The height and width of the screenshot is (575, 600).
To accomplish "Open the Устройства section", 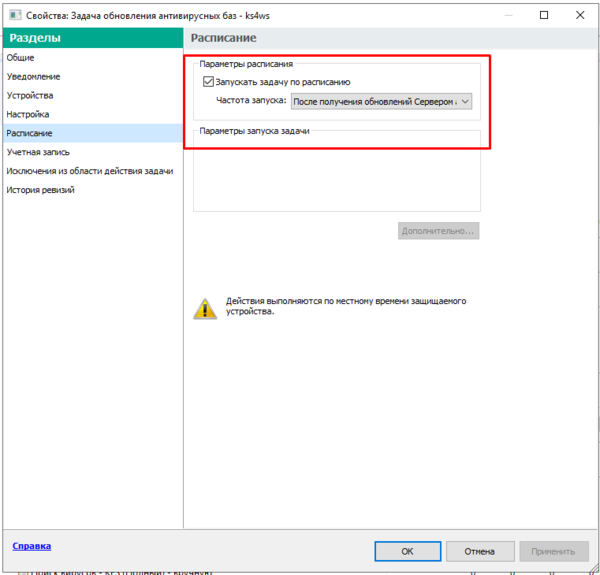I will pos(30,95).
